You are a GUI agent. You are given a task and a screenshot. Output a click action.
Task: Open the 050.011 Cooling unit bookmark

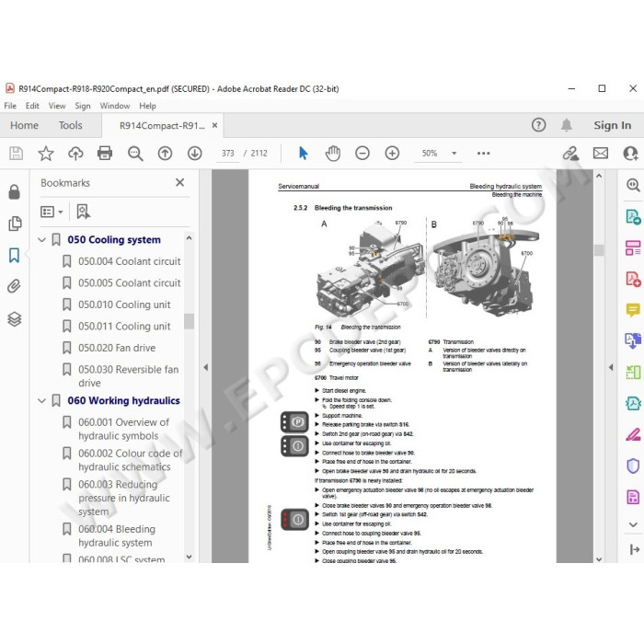[x=124, y=326]
